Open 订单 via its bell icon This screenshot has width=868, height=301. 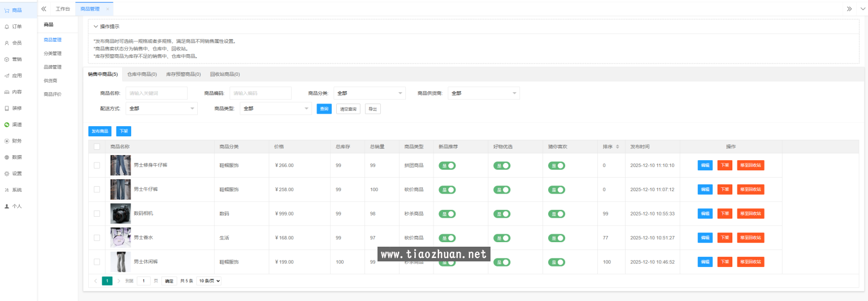(7, 27)
